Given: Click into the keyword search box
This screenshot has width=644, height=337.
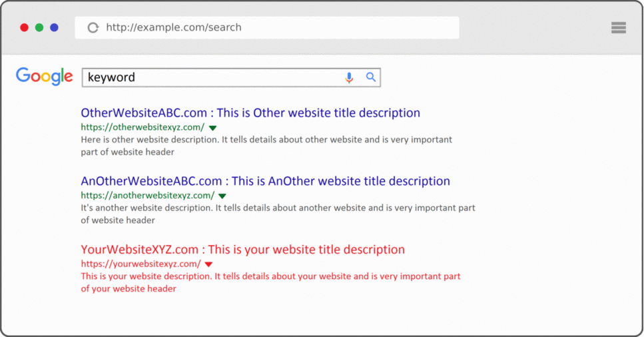Looking at the screenshot, I should point(231,77).
